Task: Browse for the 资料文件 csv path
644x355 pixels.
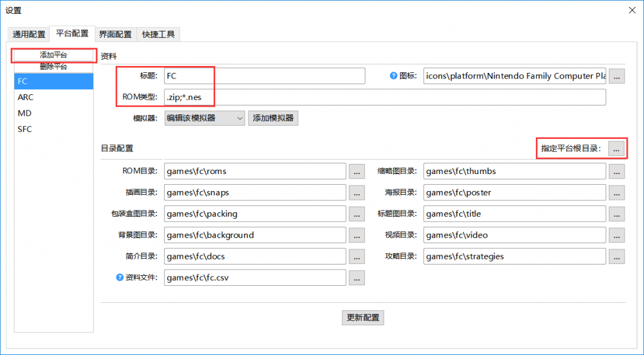Action: point(357,278)
